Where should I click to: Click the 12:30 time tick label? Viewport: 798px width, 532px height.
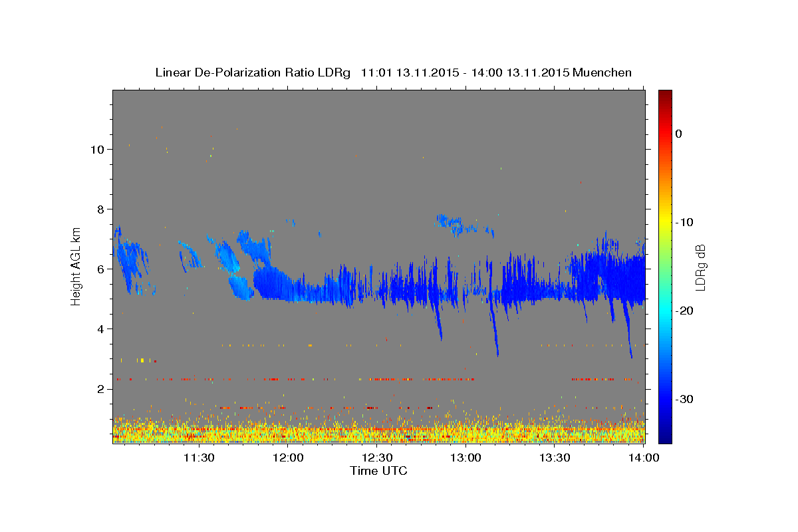[376, 458]
